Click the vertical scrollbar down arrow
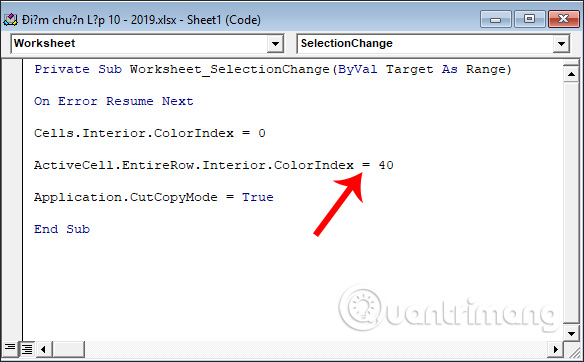Screen dimensions: 584x362 pos(571,333)
